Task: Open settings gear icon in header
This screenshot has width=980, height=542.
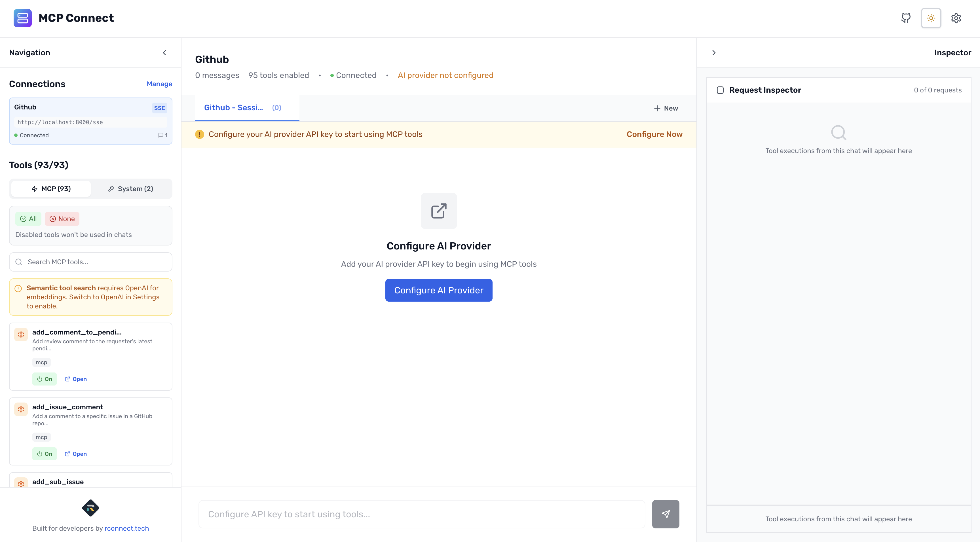Action: coord(956,18)
